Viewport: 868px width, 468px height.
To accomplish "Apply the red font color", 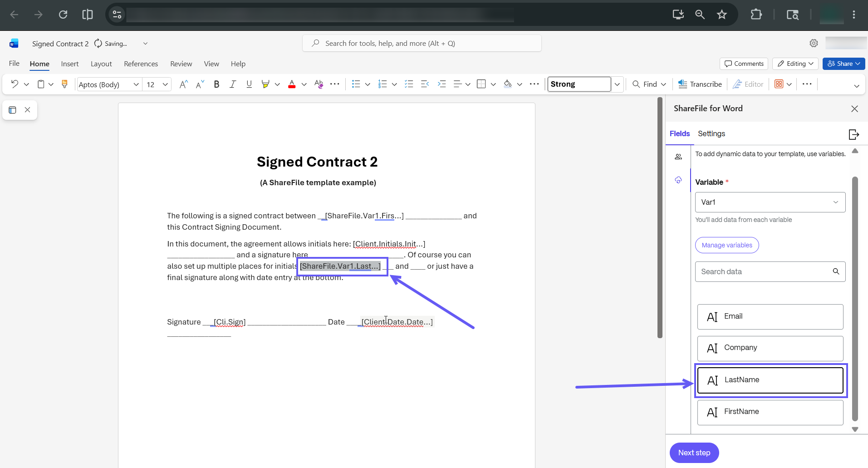I will (292, 84).
